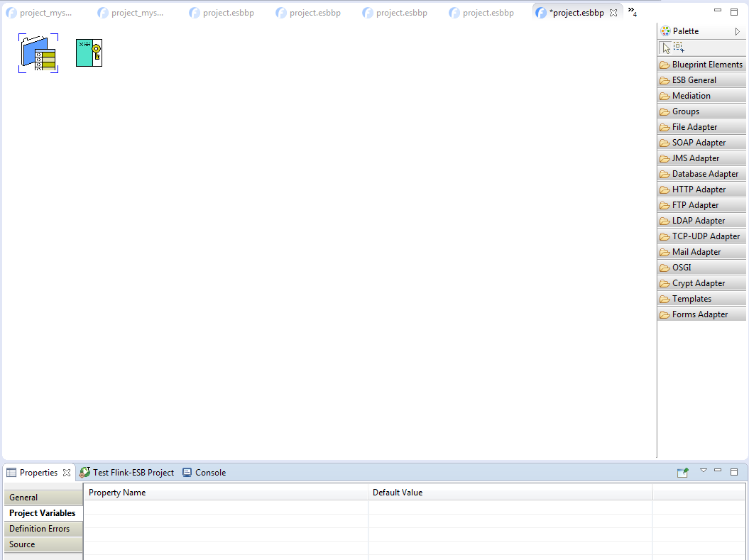
Task: Expand the Blueprint Elements palette drawer
Action: point(701,65)
